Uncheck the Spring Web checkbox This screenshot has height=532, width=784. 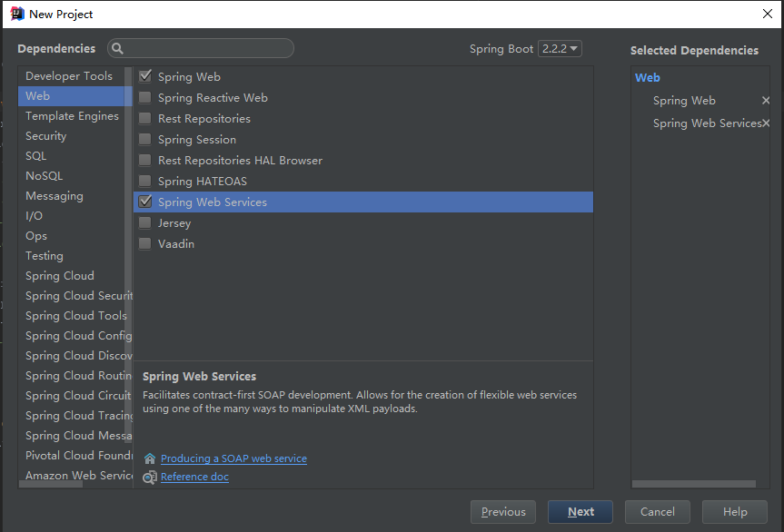(x=145, y=76)
